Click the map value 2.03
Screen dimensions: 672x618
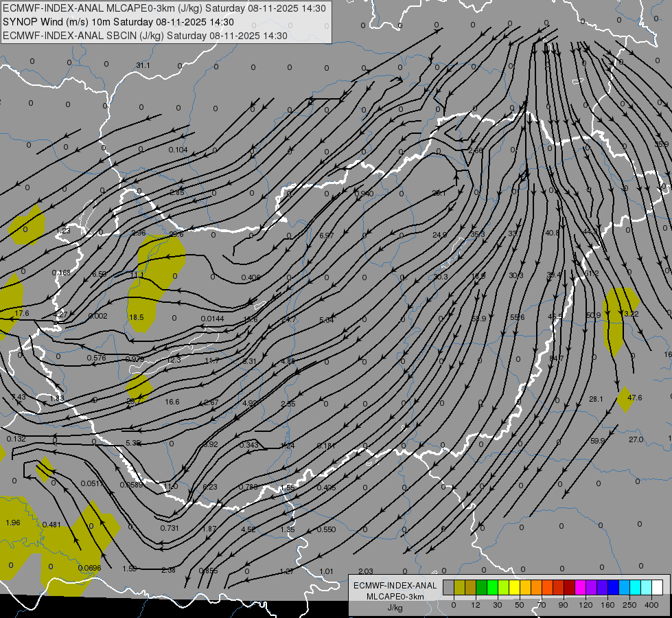pos(366,571)
